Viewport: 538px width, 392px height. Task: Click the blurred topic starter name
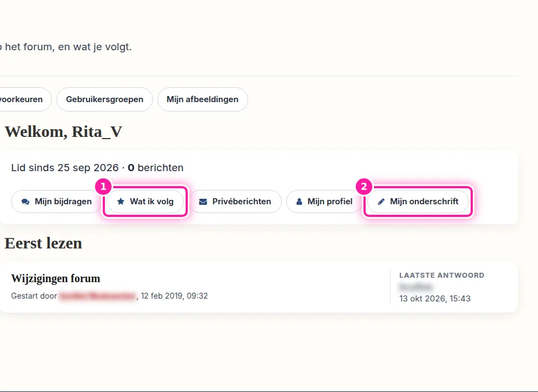tap(97, 295)
